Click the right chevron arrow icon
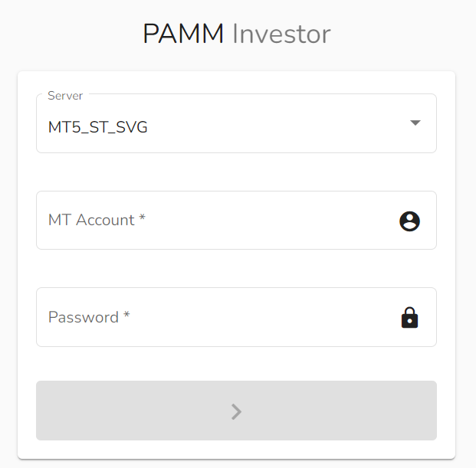 pos(236,411)
